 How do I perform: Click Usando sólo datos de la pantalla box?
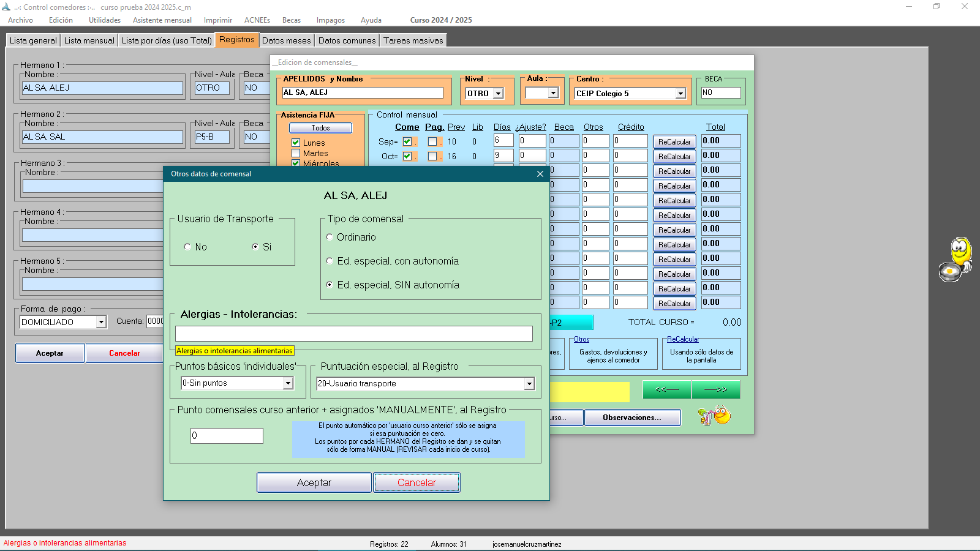701,356
